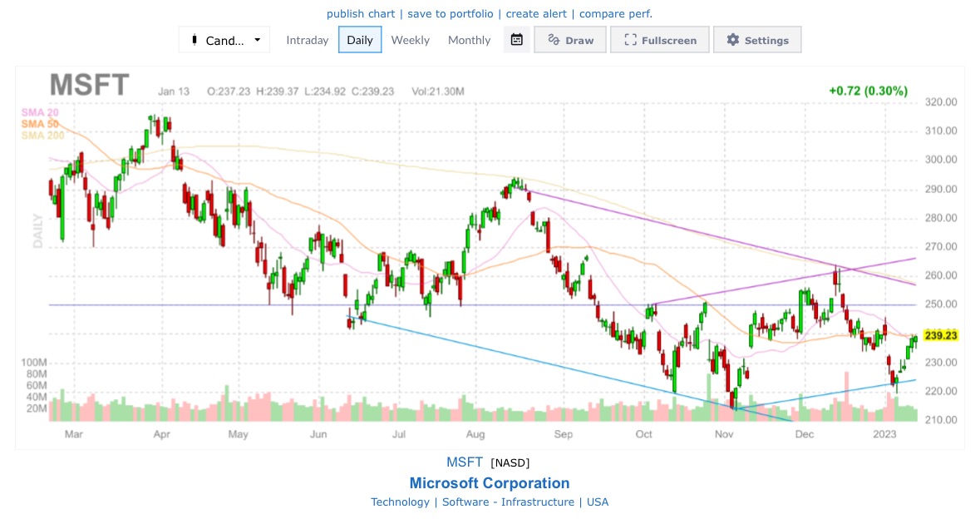Open the chart in Fullscreen
Screen dimensions: 980x519
[x=660, y=40]
